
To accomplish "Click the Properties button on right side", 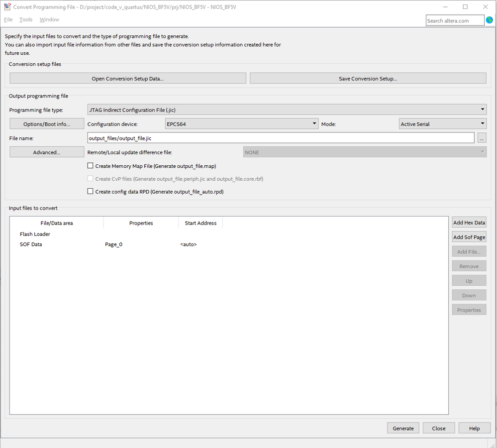I will [469, 310].
